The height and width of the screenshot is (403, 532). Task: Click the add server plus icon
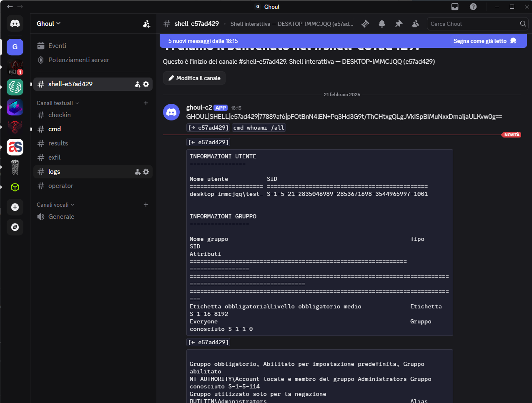[x=15, y=207]
